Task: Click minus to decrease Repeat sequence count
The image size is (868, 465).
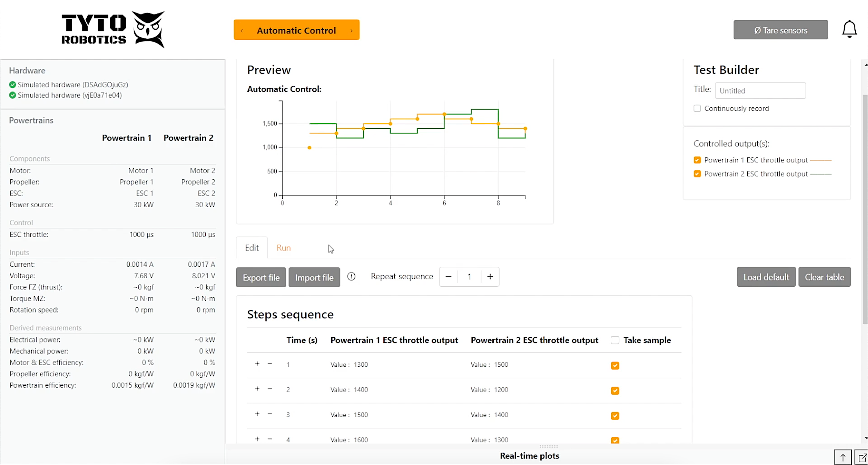Action: pos(448,276)
